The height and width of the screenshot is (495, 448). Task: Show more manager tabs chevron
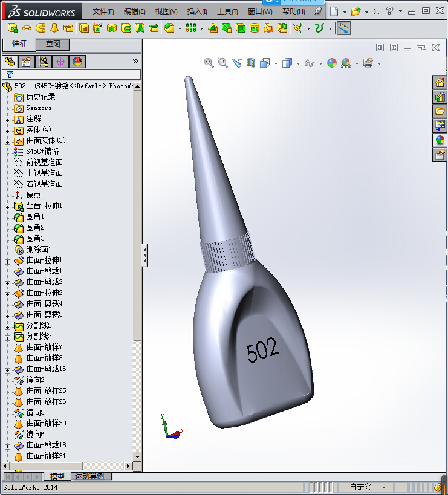pos(135,61)
